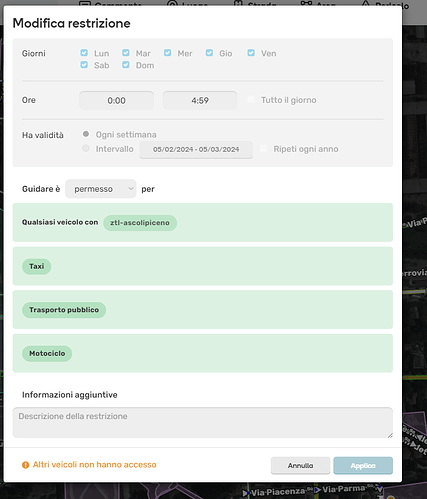Image resolution: width=427 pixels, height=499 pixels.
Task: Click the Descrizione della restrizione text area
Action: tap(203, 422)
